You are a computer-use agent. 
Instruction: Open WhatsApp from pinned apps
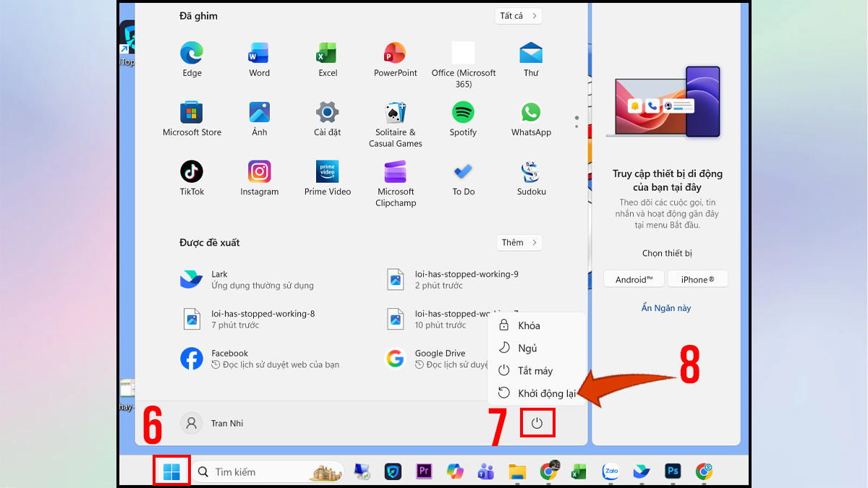(x=531, y=113)
